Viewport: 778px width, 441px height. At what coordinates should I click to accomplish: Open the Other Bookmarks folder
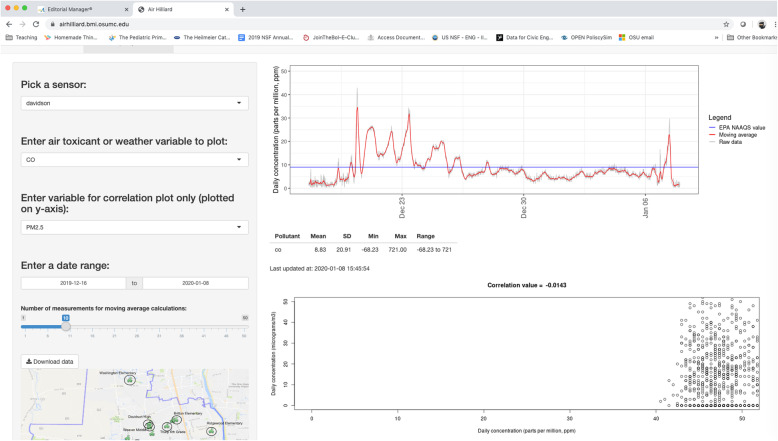[751, 37]
